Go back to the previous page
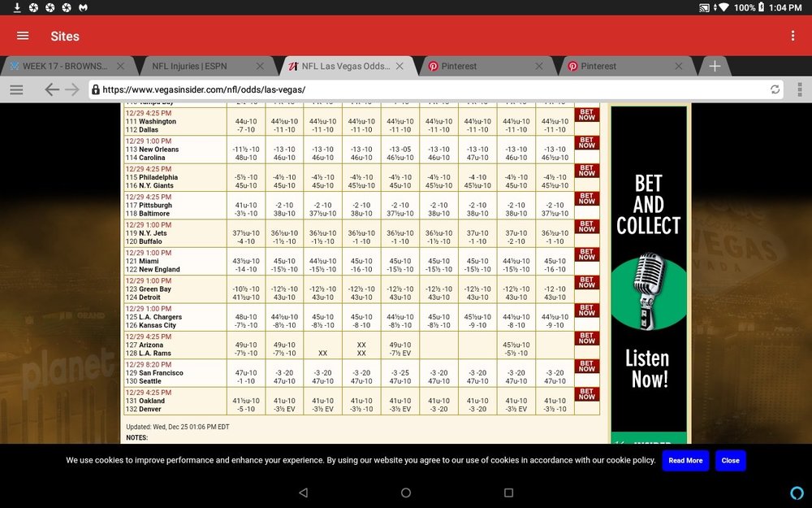The width and height of the screenshot is (812, 508). 52,89
